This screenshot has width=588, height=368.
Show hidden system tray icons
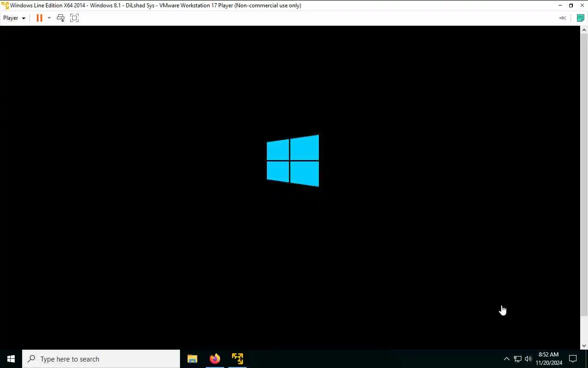click(506, 359)
